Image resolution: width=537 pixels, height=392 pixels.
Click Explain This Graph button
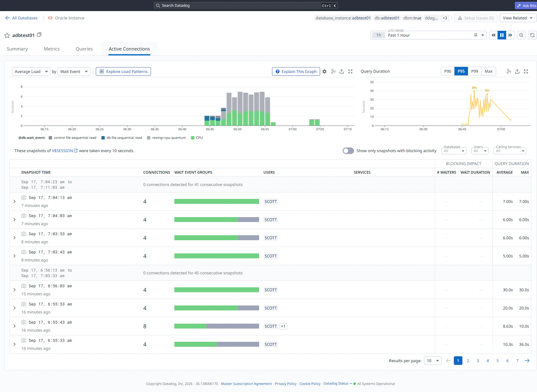(296, 71)
